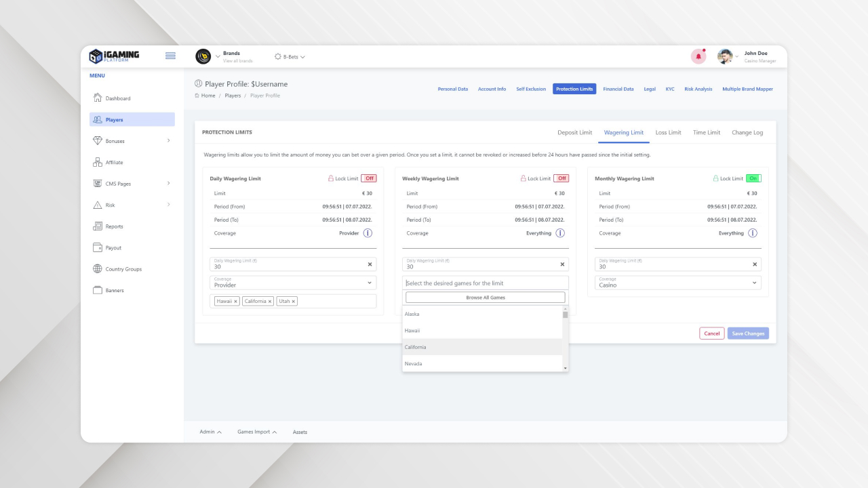Viewport: 868px width, 488px height.
Task: Select Nevada from games list
Action: click(x=482, y=363)
